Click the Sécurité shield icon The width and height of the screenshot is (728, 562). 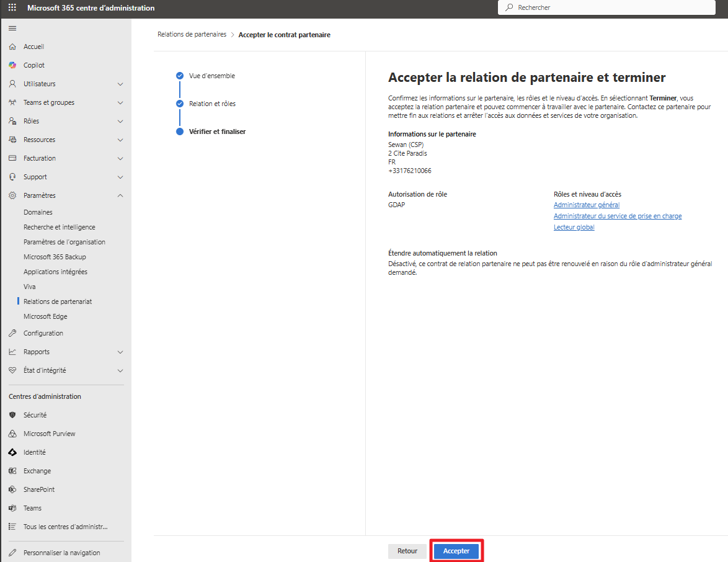click(x=12, y=415)
